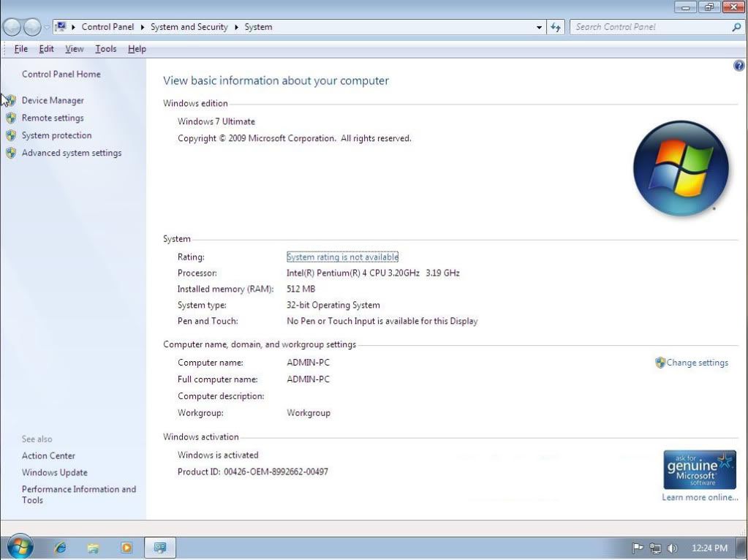
Task: Click the shield icon beside System protection
Action: coord(11,135)
